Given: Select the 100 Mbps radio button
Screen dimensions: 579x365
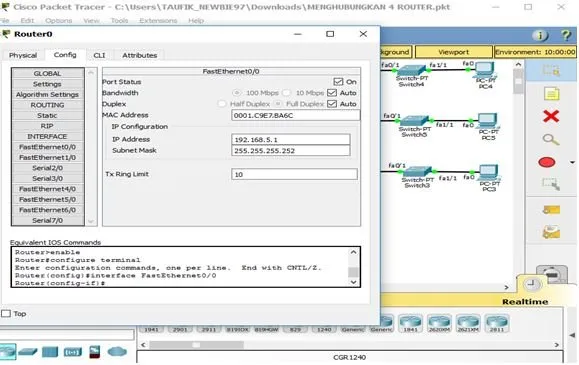Looking at the screenshot, I should pyautogui.click(x=237, y=93).
